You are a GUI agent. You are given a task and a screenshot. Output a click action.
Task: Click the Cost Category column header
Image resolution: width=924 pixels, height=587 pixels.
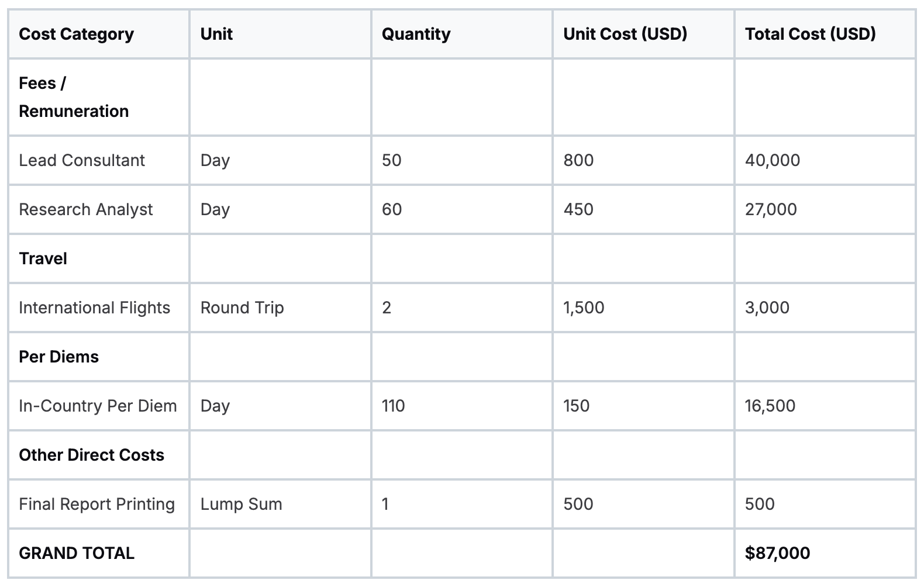pos(76,34)
